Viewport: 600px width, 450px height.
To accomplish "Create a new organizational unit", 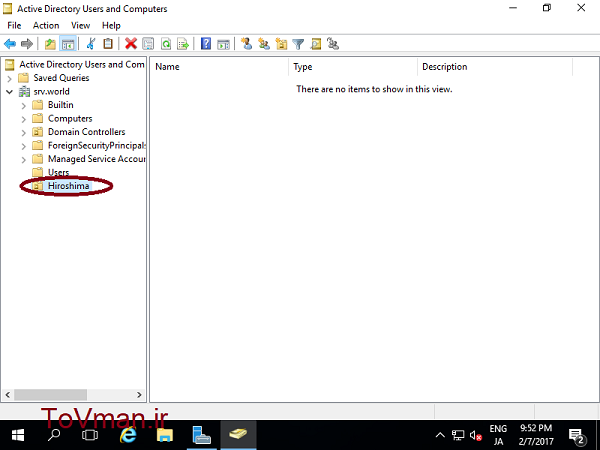I will pyautogui.click(x=281, y=44).
